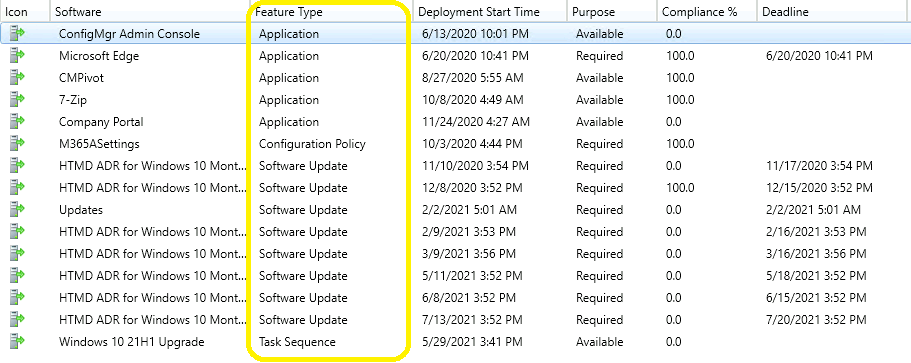The height and width of the screenshot is (363, 911).
Task: Click compliance 0.0 in ConfigMgr Admin Console row
Action: 673,34
